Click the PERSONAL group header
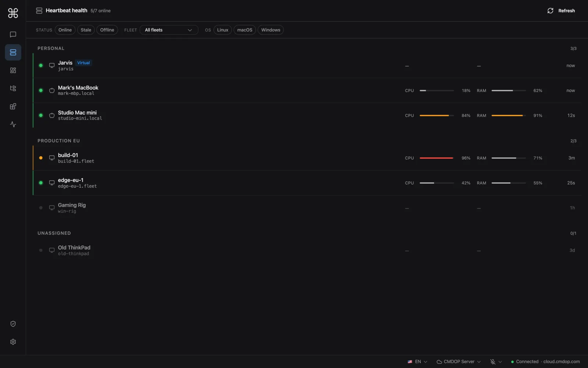This screenshot has height=368, width=588. coord(51,48)
